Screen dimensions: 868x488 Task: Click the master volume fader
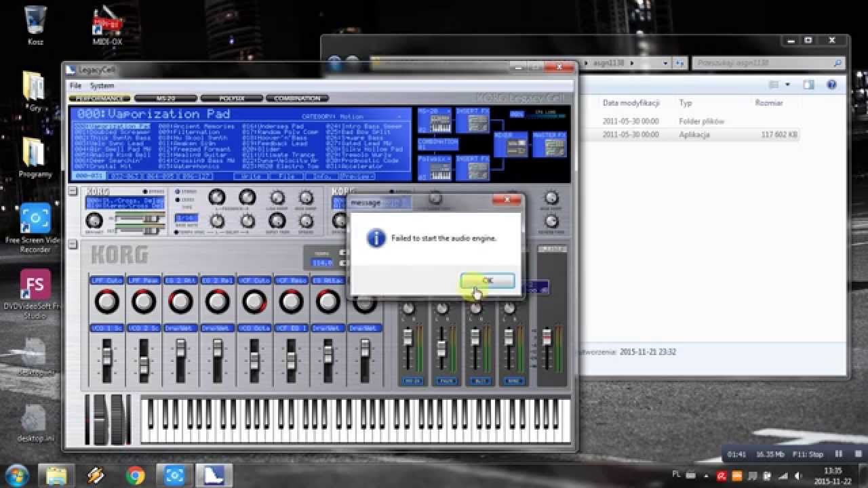pos(548,336)
